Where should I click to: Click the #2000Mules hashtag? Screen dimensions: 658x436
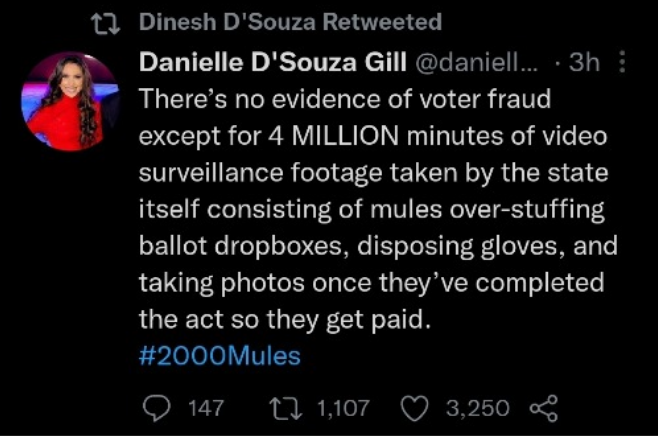219,356
